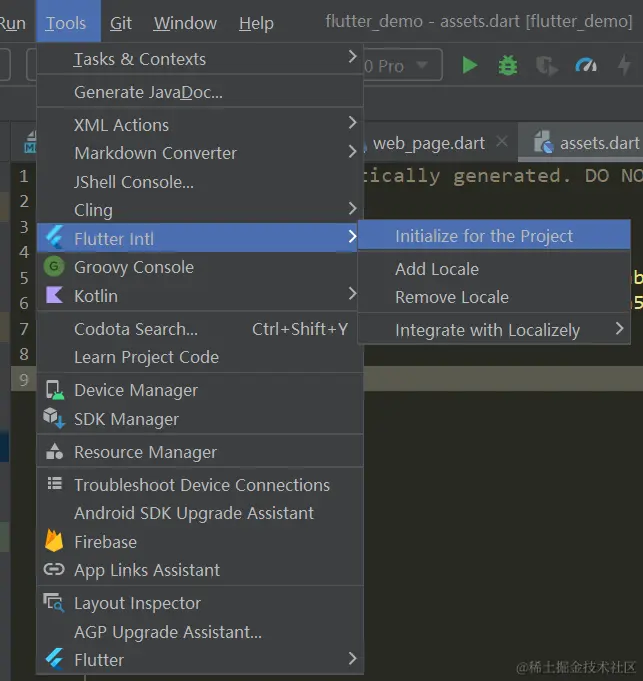Click line number 5 in the gutter
This screenshot has height=681, width=643.
(x=24, y=278)
